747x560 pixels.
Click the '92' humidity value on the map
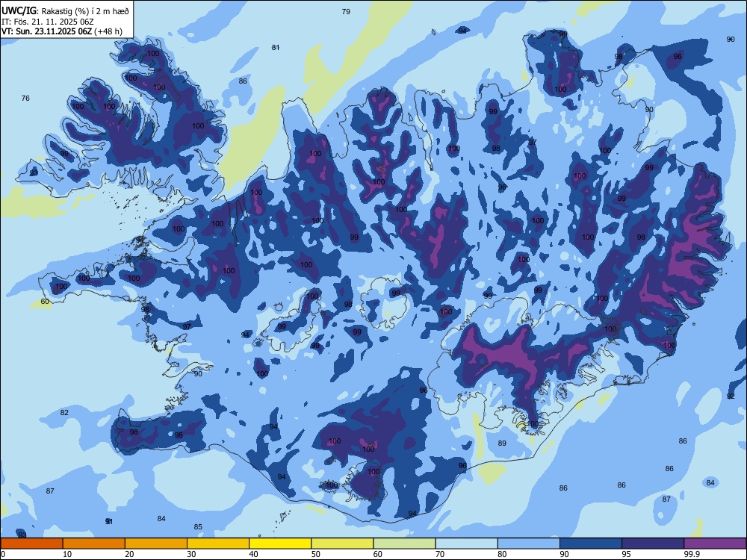tap(731, 396)
